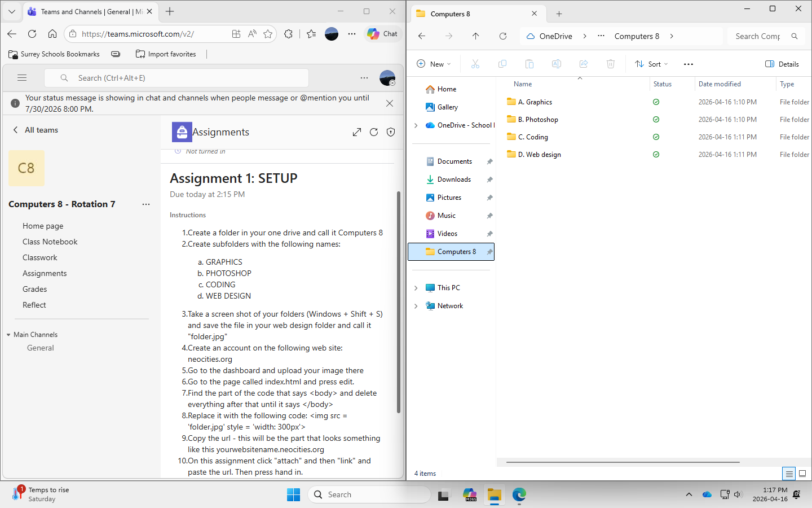The height and width of the screenshot is (508, 812).
Task: Click the Teams search box
Action: pos(186,78)
